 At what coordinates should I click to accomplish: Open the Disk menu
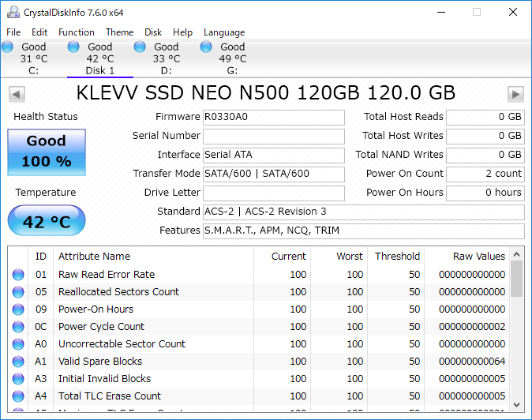(x=153, y=32)
